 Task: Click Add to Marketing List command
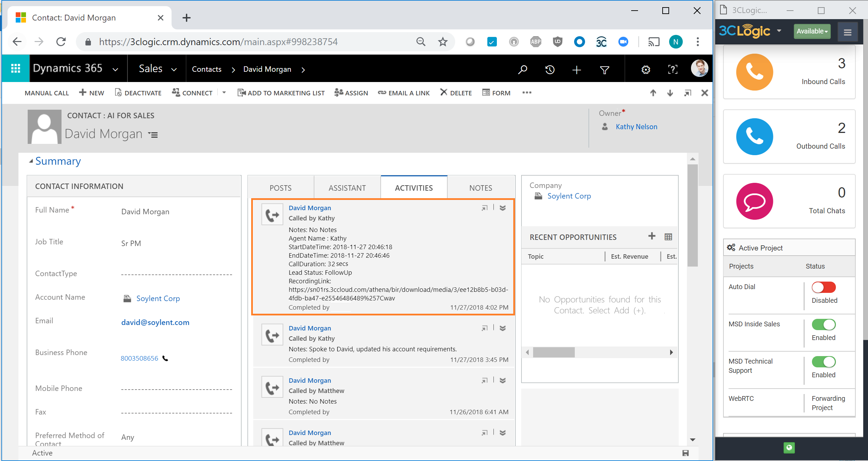click(281, 93)
